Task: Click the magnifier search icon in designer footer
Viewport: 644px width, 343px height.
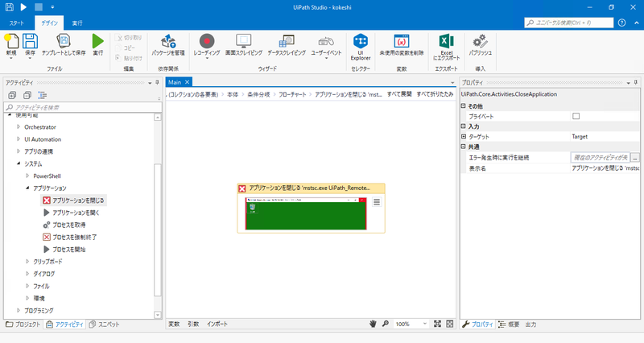Action: coord(386,324)
